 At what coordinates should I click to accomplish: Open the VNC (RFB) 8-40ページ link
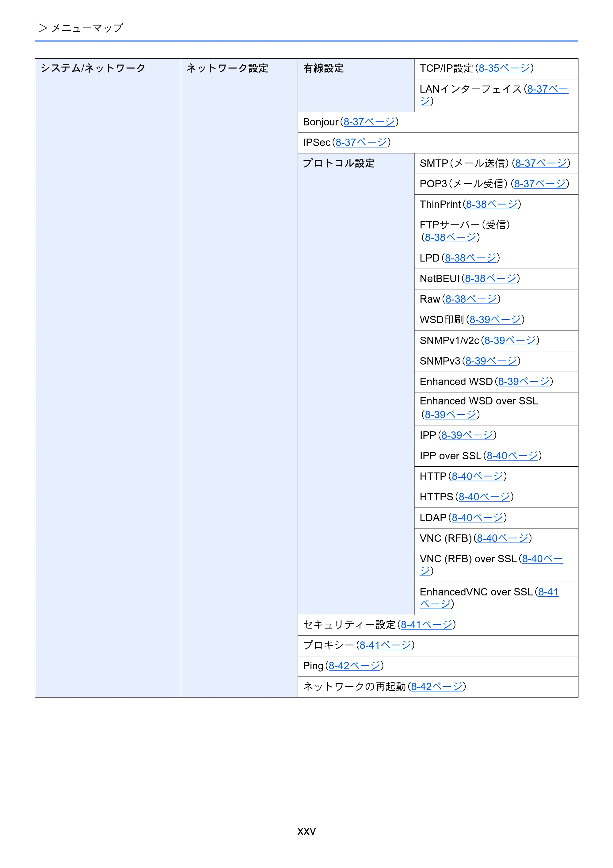[503, 538]
